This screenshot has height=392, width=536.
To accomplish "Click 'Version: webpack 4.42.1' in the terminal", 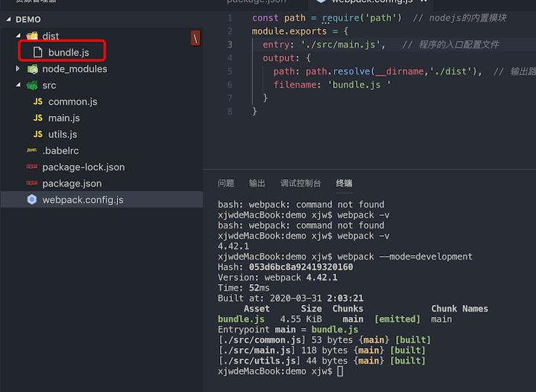I will point(277,277).
